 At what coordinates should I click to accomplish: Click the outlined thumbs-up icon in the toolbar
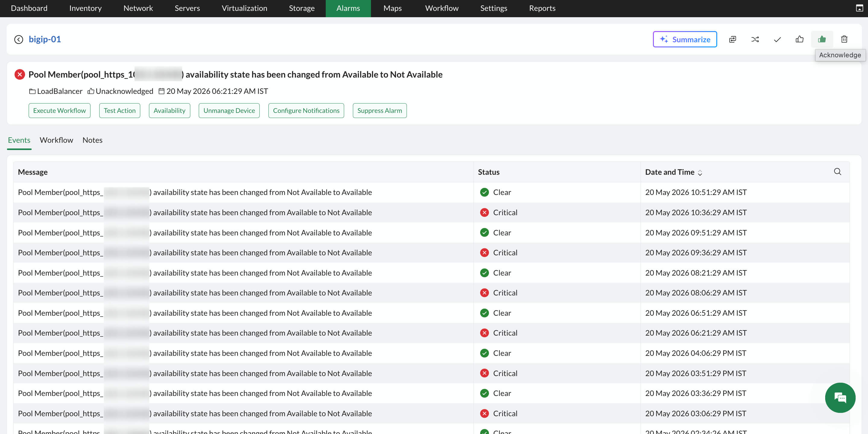tap(799, 39)
